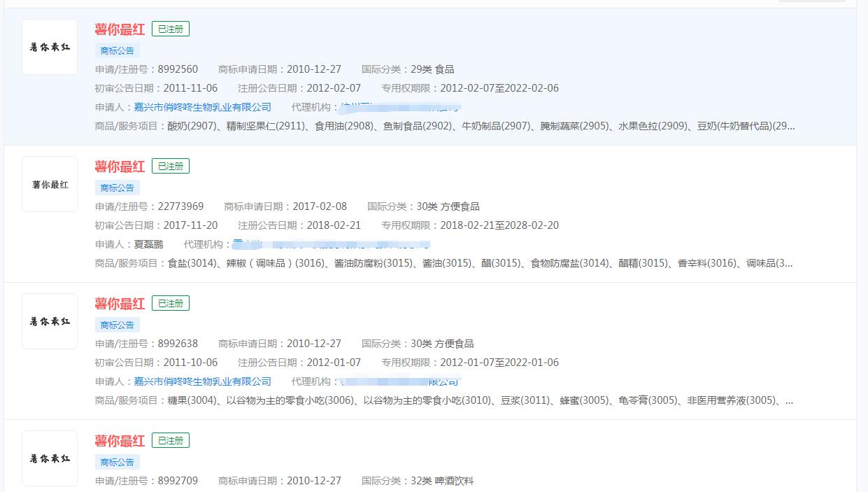Click goods list starting with 食盐(3014)
This screenshot has width=868, height=492.
481,263
